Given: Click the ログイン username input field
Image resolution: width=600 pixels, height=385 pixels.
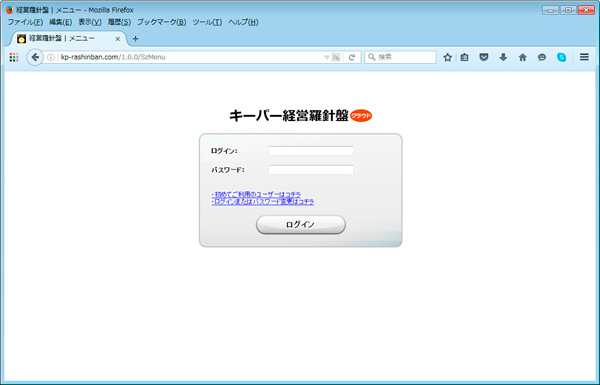Looking at the screenshot, I should pyautogui.click(x=311, y=151).
